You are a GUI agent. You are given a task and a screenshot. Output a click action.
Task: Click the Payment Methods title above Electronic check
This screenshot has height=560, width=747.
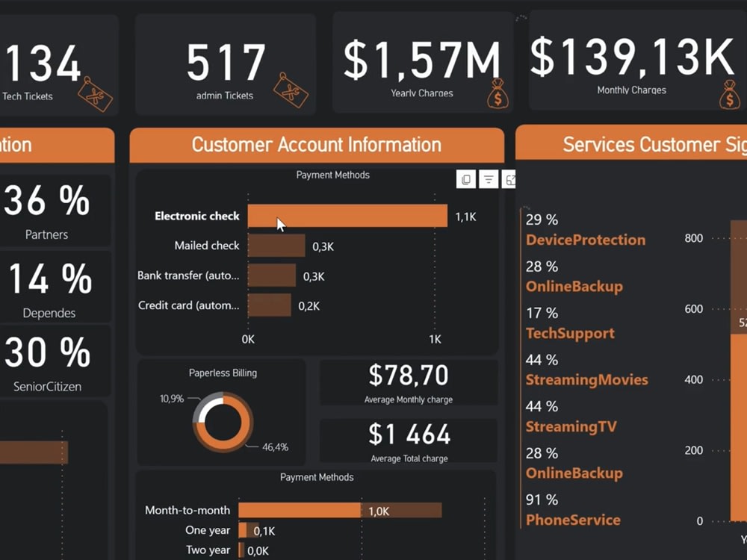click(332, 175)
